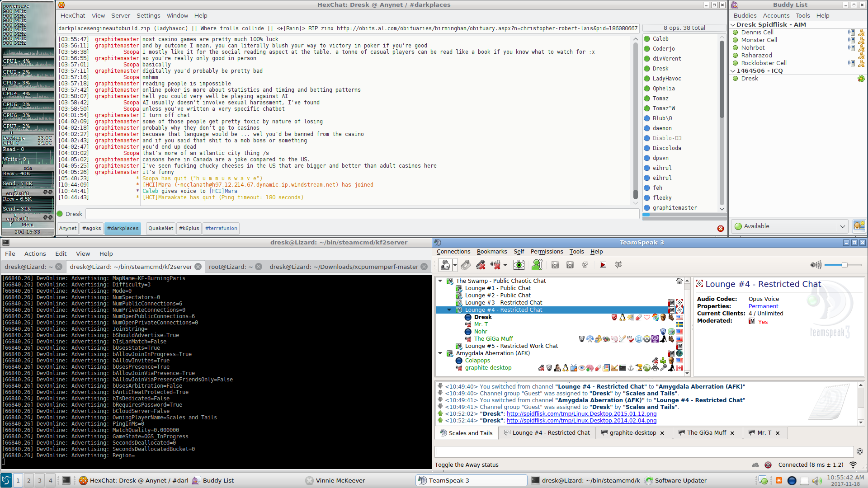Click the TeamSpeak toolbar badge warning icon

click(x=618, y=265)
